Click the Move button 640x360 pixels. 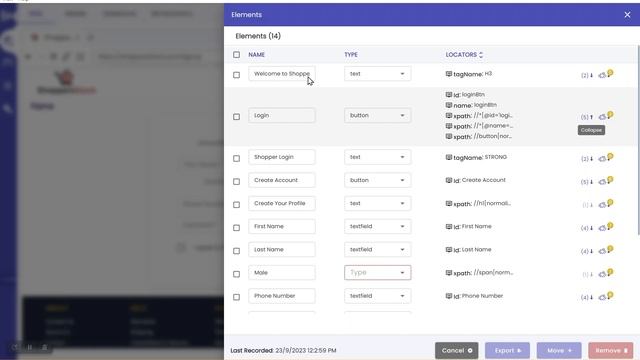click(x=559, y=351)
